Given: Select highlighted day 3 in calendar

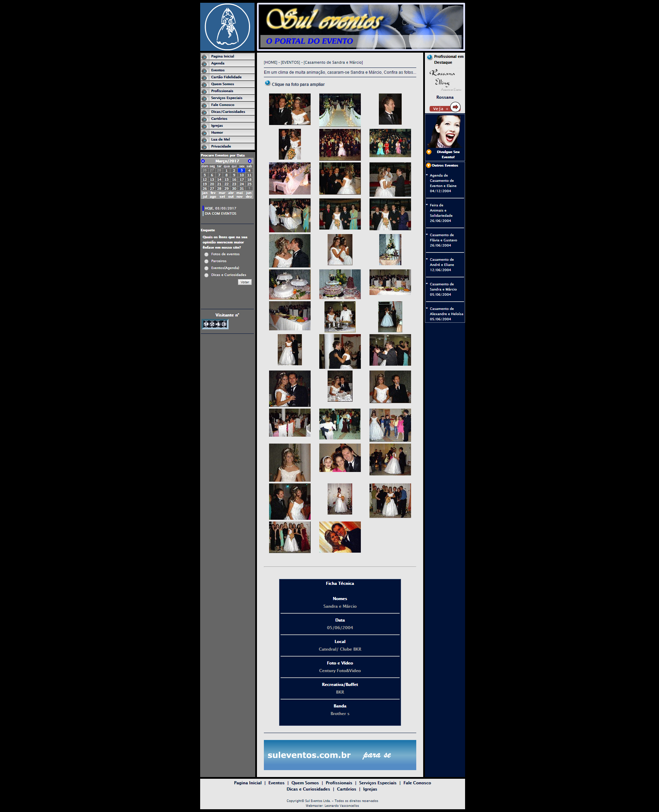Looking at the screenshot, I should tap(241, 170).
